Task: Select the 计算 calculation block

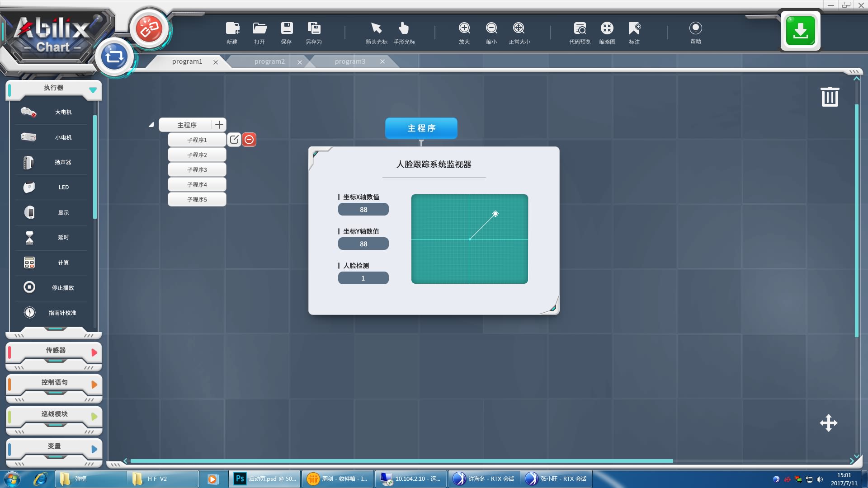Action: pyautogui.click(x=51, y=263)
